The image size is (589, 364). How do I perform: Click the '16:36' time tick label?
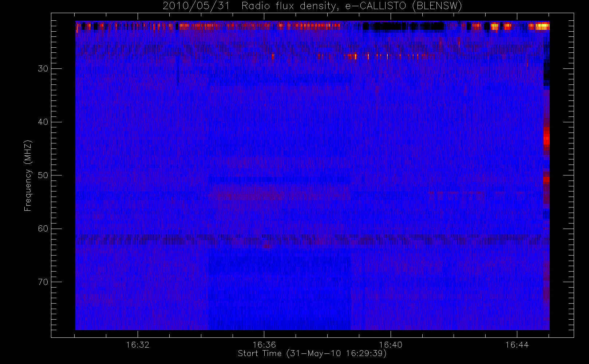264,345
